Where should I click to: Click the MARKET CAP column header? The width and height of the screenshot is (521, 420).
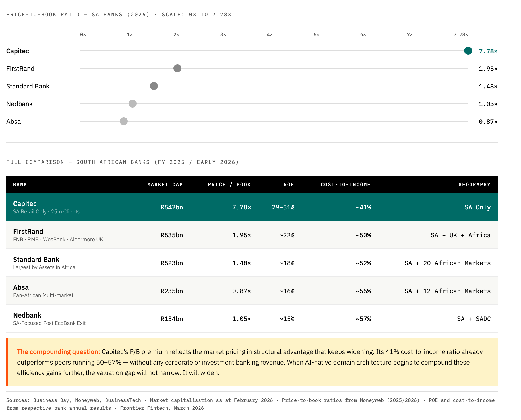click(165, 184)
